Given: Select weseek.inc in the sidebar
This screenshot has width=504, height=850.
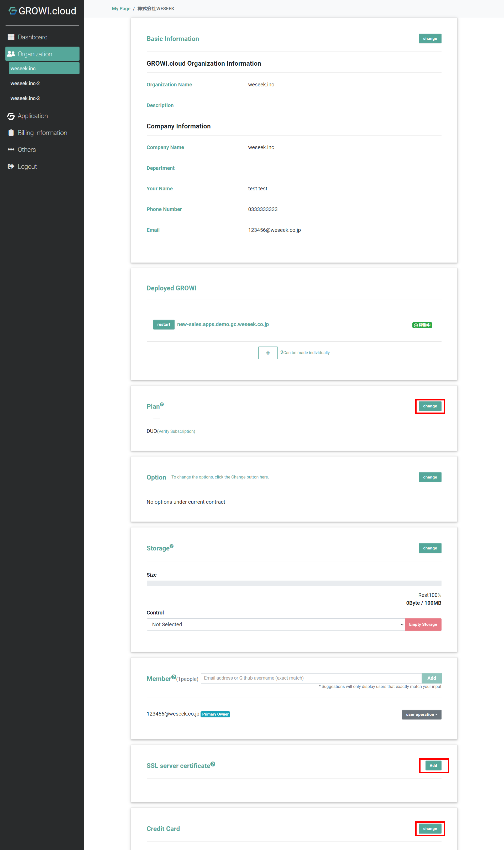Looking at the screenshot, I should tap(44, 68).
